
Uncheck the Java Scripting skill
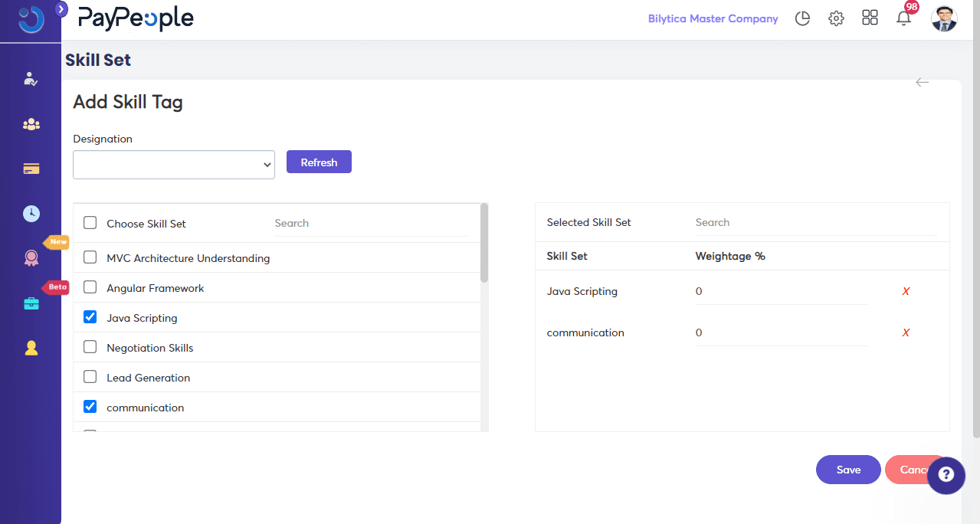pos(90,316)
